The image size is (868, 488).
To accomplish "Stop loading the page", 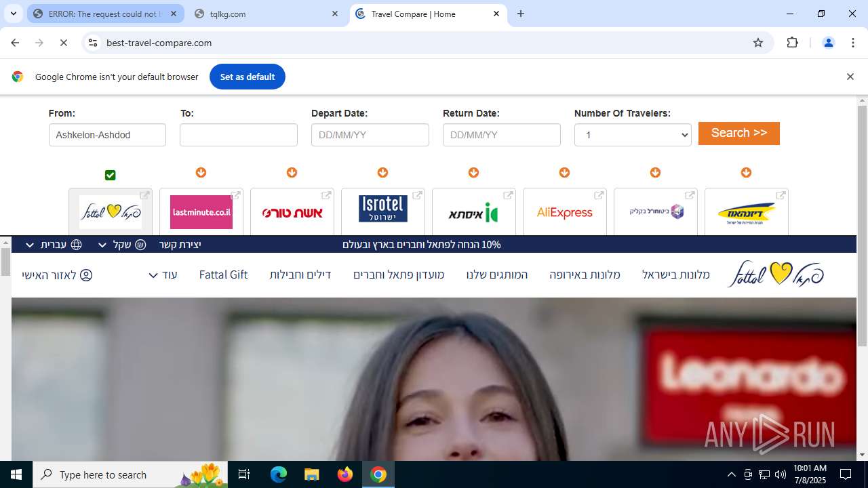I will (64, 43).
